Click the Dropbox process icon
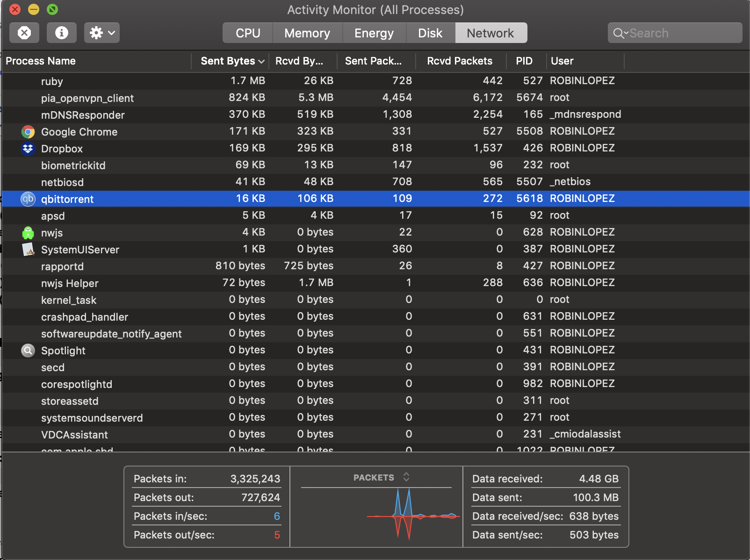 28,149
